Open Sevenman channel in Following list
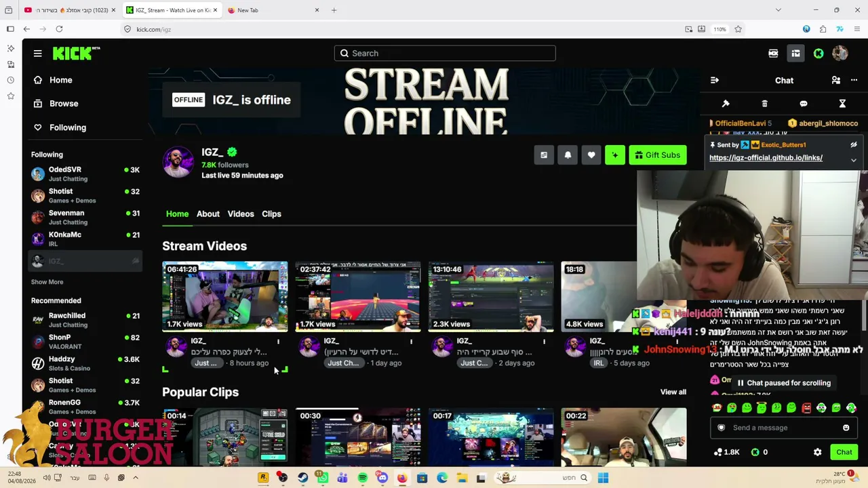 coord(85,218)
